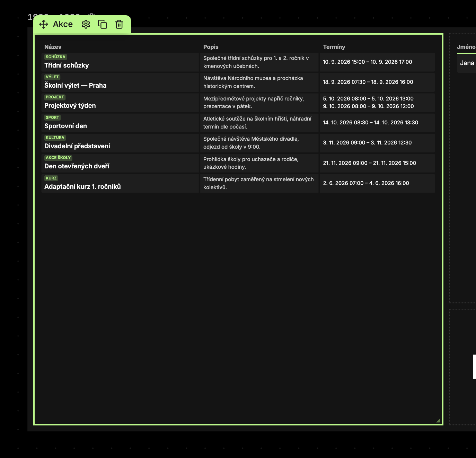This screenshot has height=458, width=476.
Task: Click the Atletické soutěže description cell
Action: point(259,123)
